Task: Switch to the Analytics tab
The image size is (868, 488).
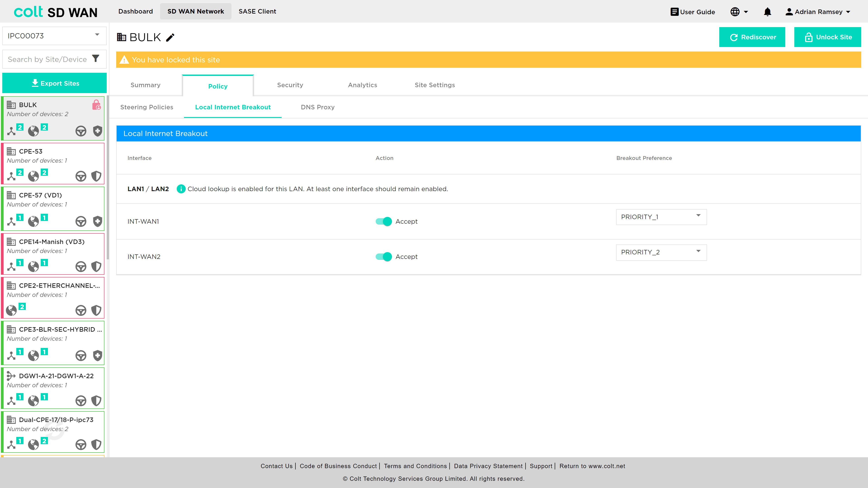Action: pos(362,85)
